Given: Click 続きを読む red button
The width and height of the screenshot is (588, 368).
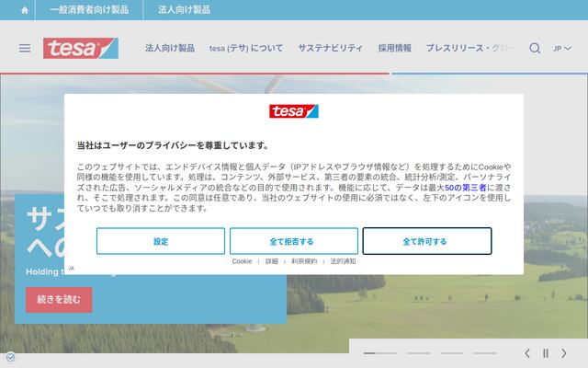Looking at the screenshot, I should tap(59, 300).
